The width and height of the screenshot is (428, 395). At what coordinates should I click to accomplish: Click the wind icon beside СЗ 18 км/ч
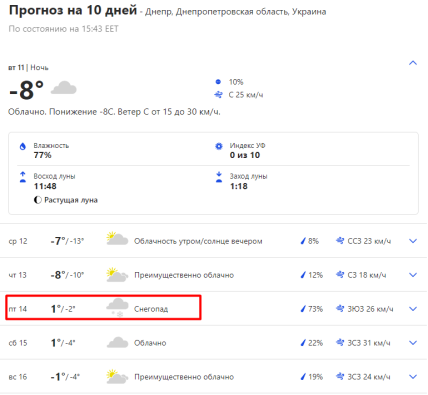pos(340,275)
